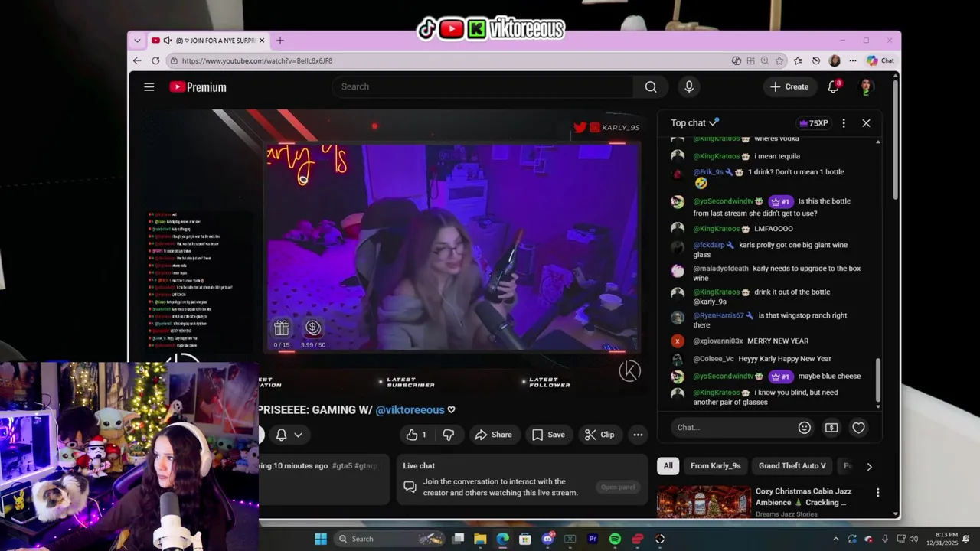Screen dimensions: 980x551
Task: Close the live chat panel
Action: (867, 123)
